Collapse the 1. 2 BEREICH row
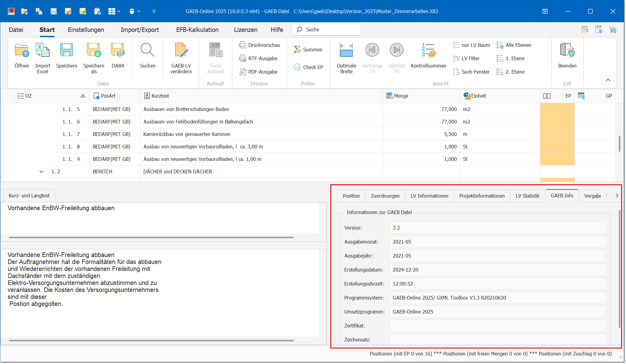This screenshot has width=626, height=364. click(41, 172)
